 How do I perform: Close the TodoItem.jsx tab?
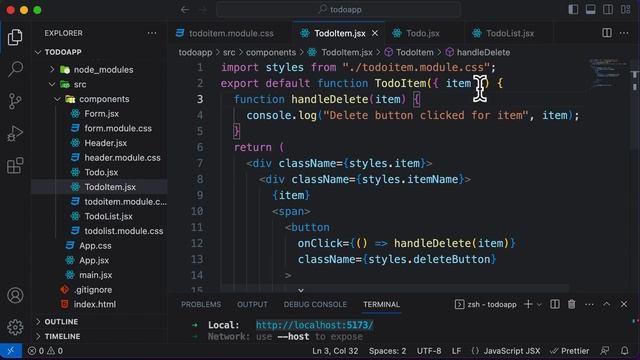pos(375,33)
